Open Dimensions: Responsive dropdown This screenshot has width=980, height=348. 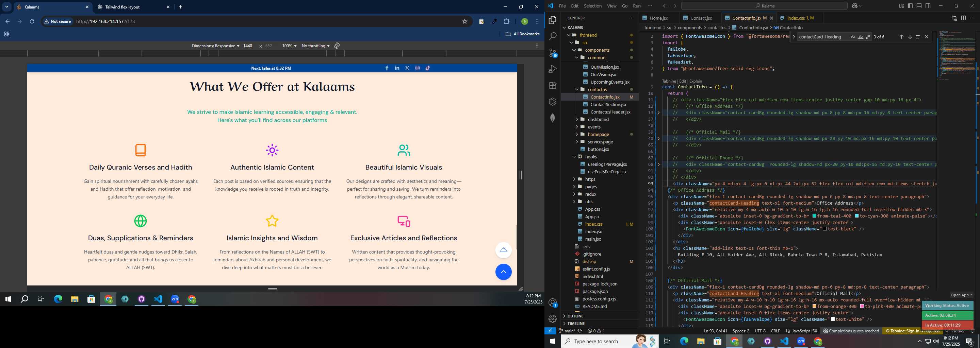coord(215,46)
